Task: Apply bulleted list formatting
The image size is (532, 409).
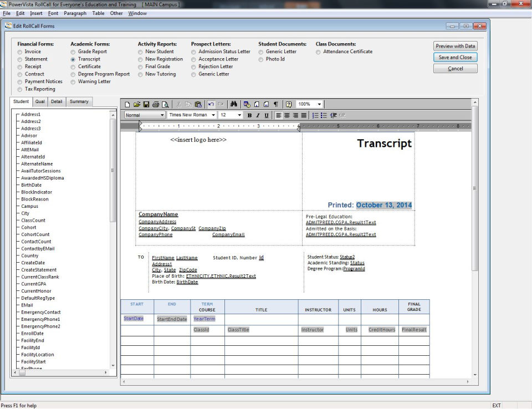Action: [x=324, y=115]
